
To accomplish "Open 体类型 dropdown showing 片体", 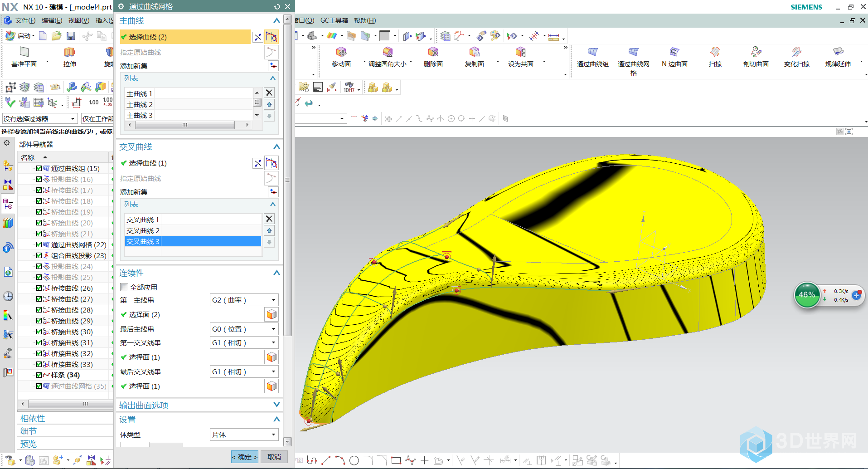I will [x=244, y=435].
